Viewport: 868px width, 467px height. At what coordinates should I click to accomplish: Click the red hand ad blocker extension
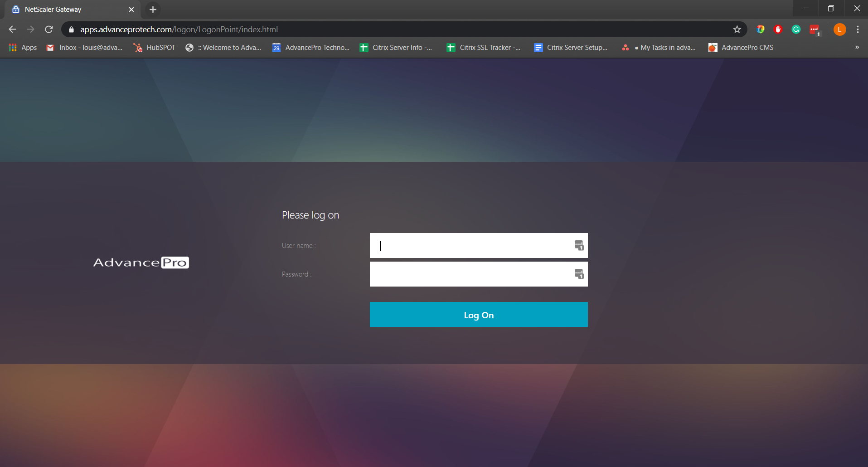click(x=778, y=29)
